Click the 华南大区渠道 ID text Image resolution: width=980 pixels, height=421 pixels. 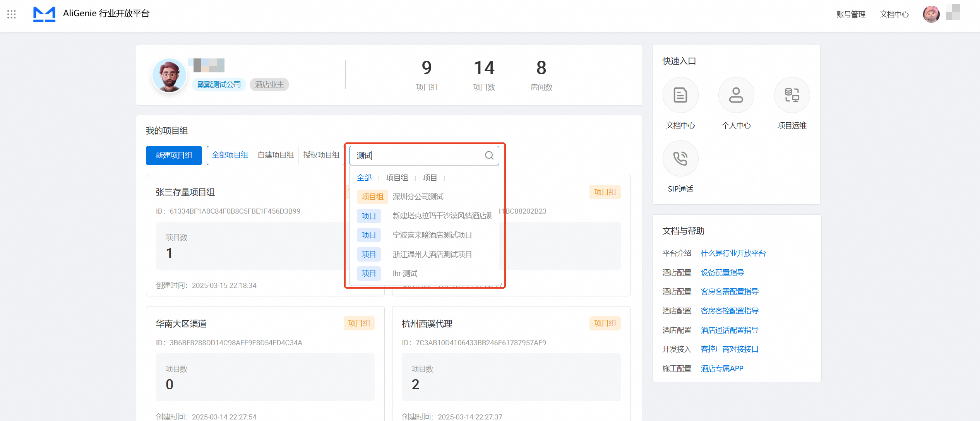click(x=229, y=343)
